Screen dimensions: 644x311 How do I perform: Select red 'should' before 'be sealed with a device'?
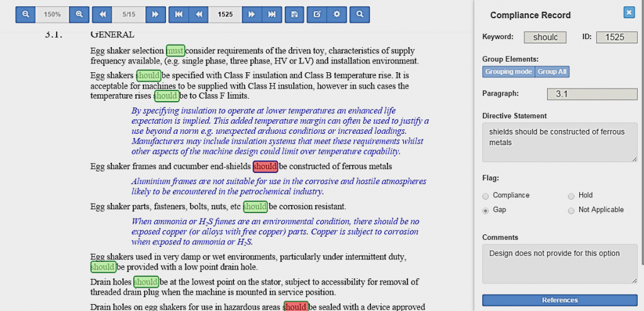[296, 307]
